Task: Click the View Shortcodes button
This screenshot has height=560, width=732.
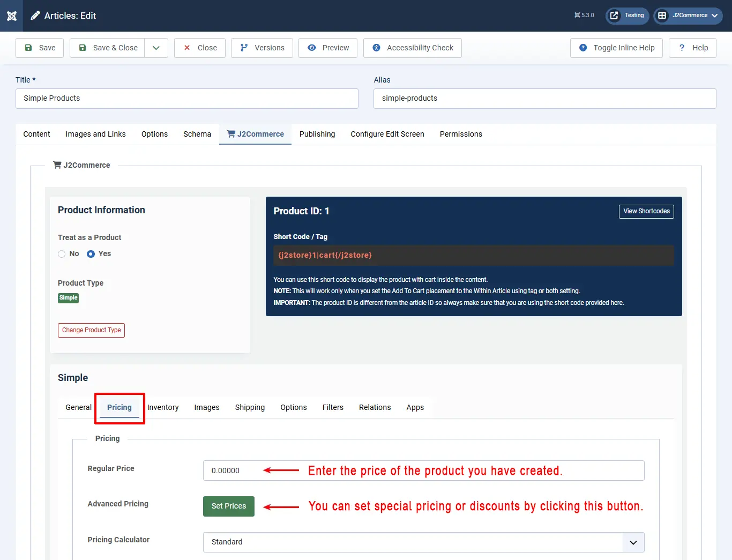Action: tap(646, 211)
